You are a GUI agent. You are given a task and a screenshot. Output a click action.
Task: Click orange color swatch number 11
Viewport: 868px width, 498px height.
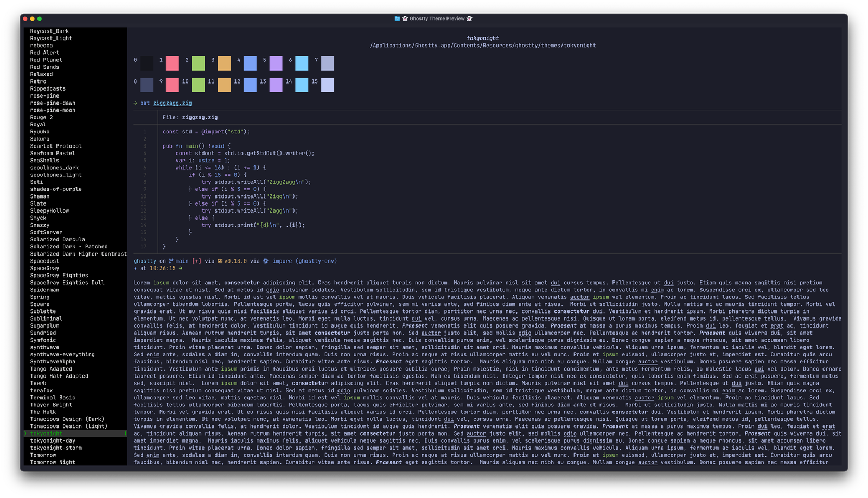coord(224,84)
